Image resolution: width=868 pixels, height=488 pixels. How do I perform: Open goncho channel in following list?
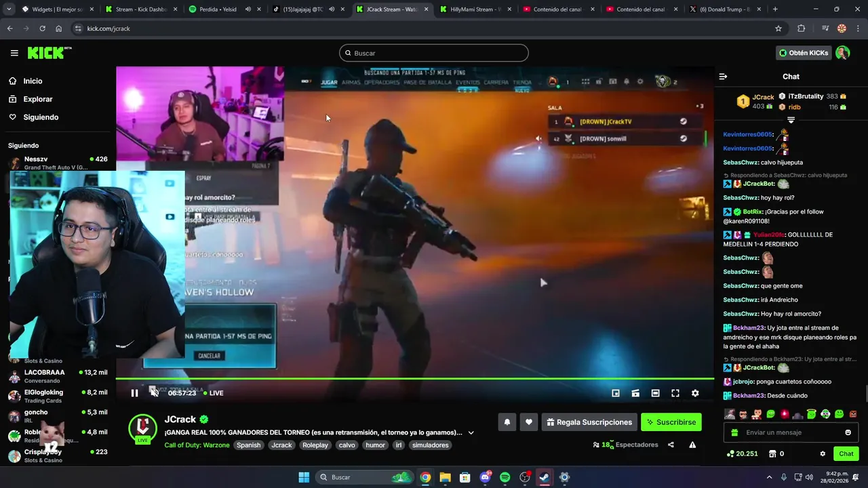[58, 415]
